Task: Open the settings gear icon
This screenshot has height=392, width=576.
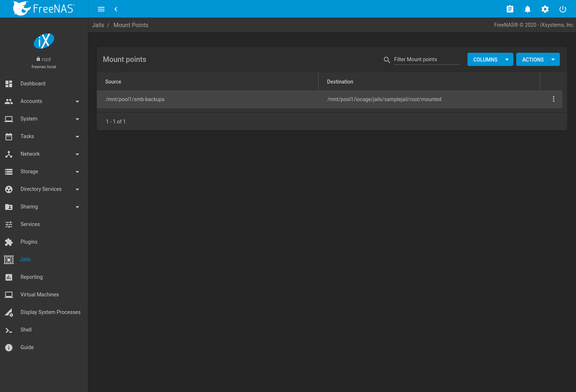Action: 545,9
